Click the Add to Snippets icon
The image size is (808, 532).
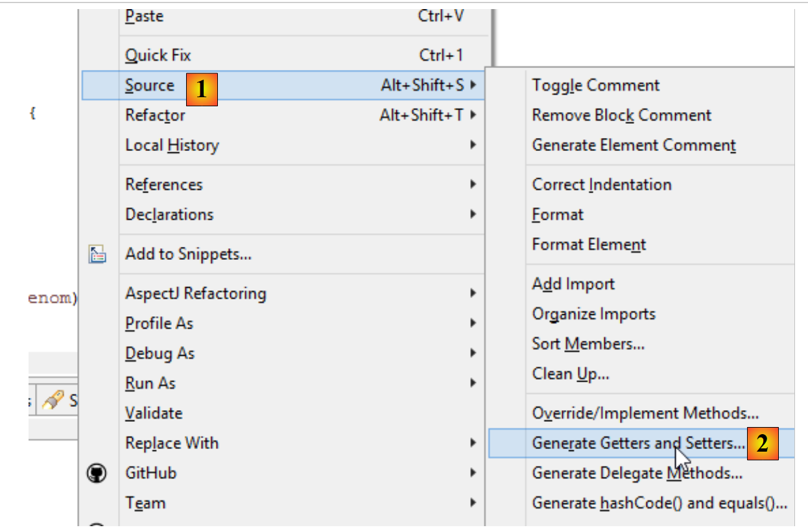click(97, 254)
